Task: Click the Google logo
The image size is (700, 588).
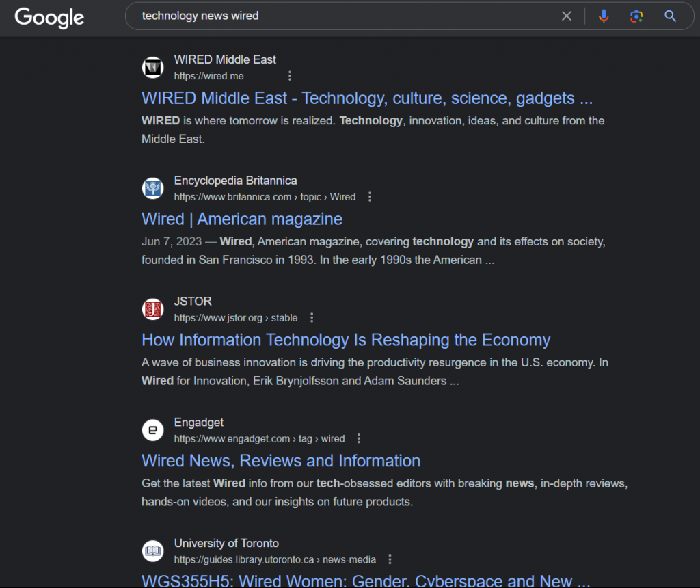Action: click(x=49, y=17)
